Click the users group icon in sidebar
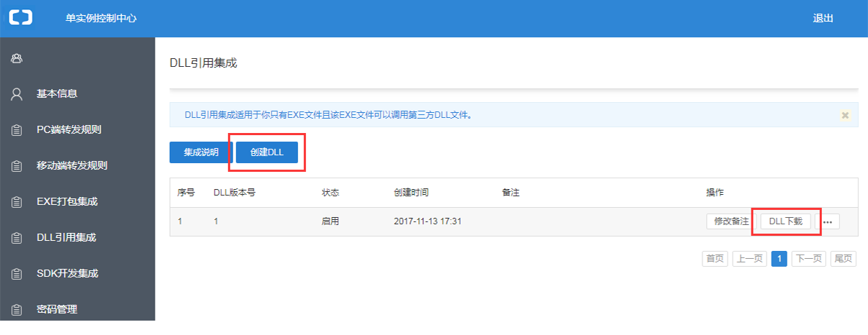Screen dimensions: 868x335 pyautogui.click(x=17, y=58)
